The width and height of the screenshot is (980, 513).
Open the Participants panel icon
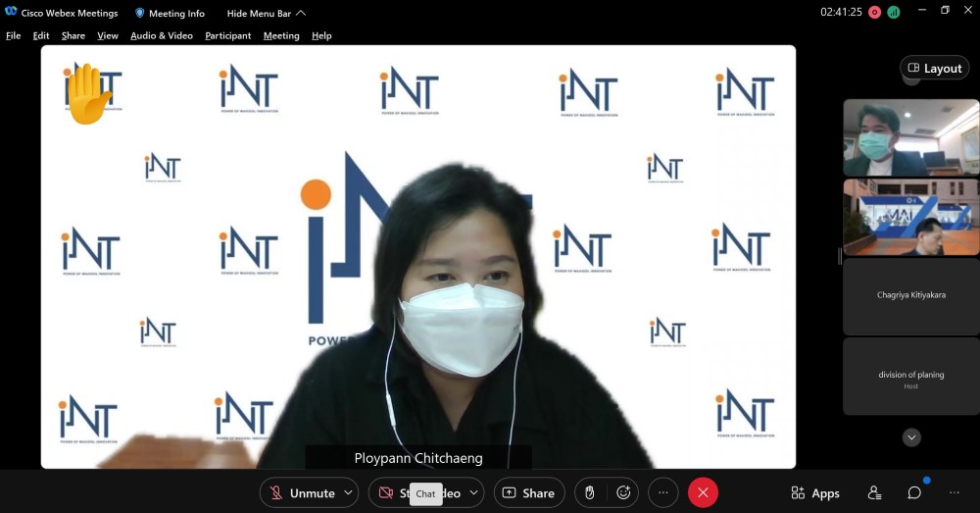[x=874, y=493]
